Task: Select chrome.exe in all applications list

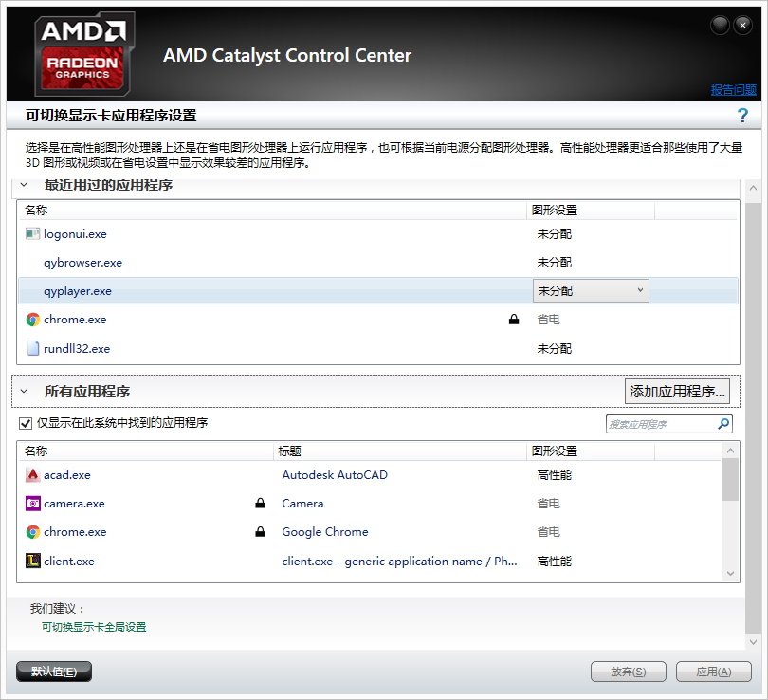Action: coord(75,532)
